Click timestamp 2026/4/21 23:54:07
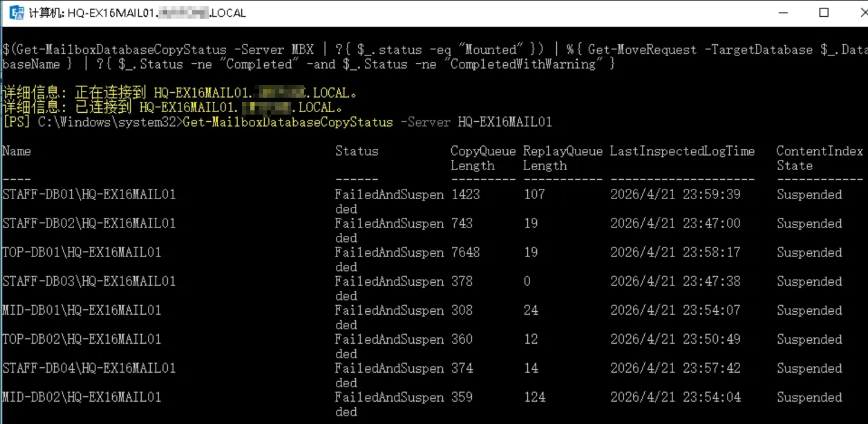The image size is (868, 424). [675, 311]
